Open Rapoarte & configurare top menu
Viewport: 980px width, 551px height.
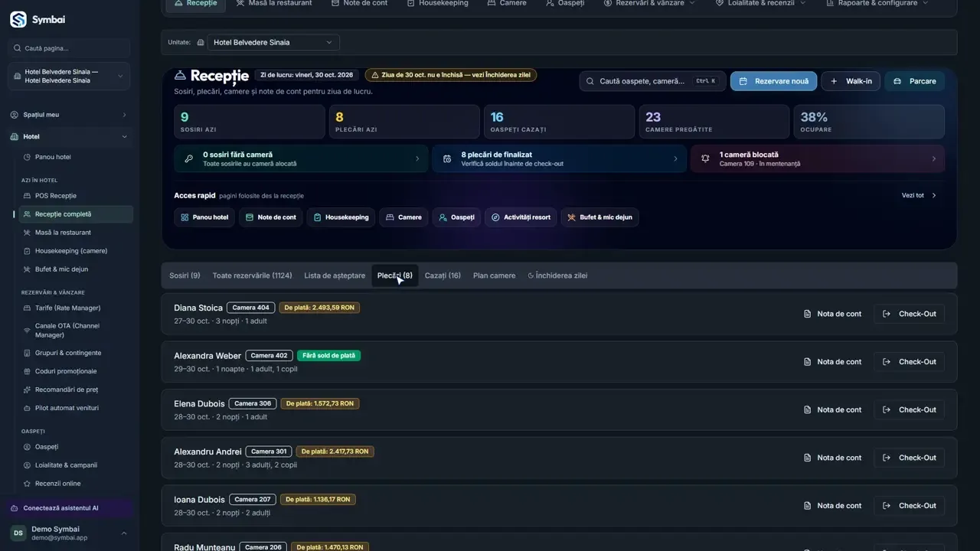[877, 4]
